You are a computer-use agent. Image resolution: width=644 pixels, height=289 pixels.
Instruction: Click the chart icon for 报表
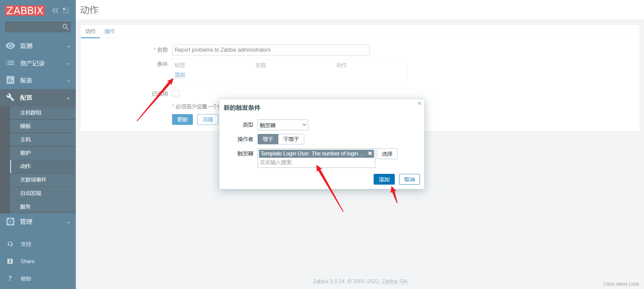pos(10,80)
